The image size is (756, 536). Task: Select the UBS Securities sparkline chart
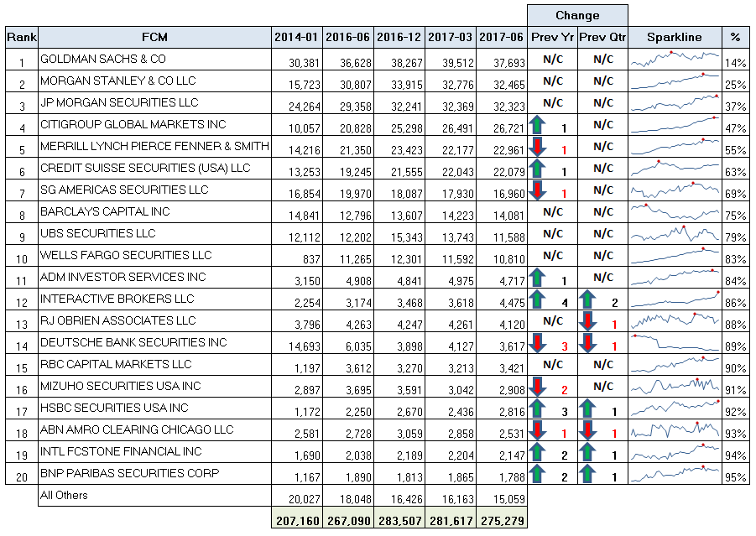(675, 234)
